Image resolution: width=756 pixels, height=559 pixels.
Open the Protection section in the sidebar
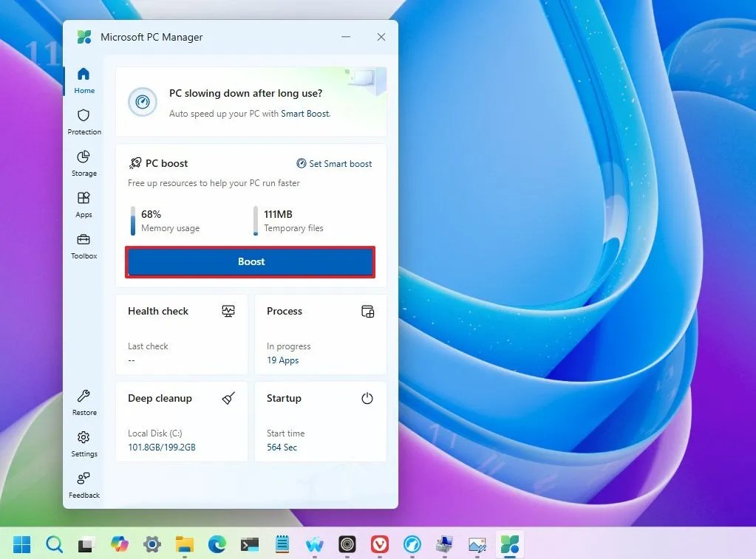pos(84,122)
